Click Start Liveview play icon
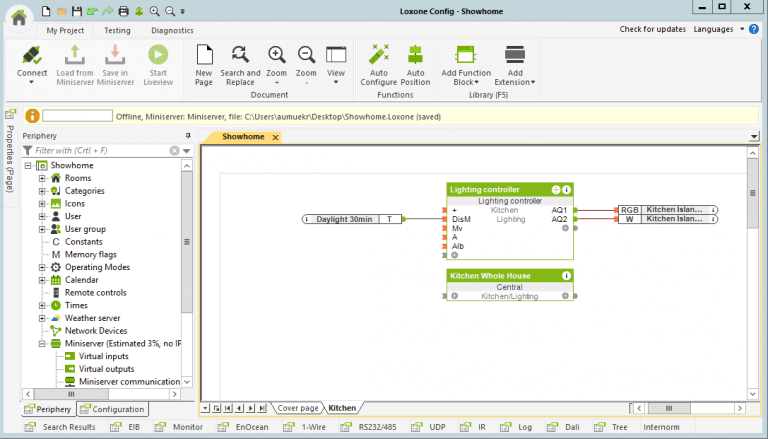 (158, 56)
